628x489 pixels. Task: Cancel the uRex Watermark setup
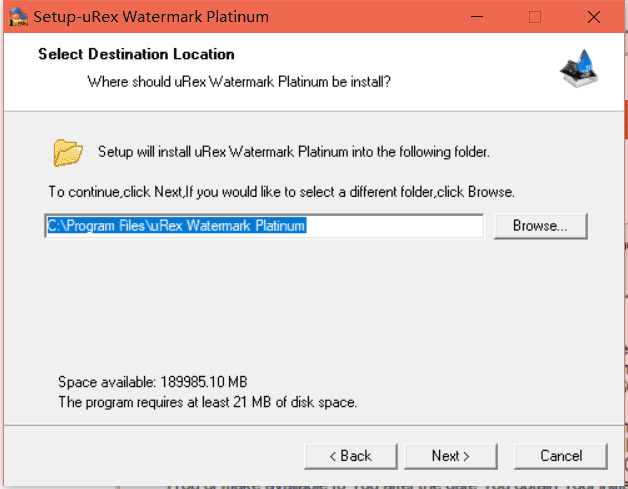click(x=561, y=456)
